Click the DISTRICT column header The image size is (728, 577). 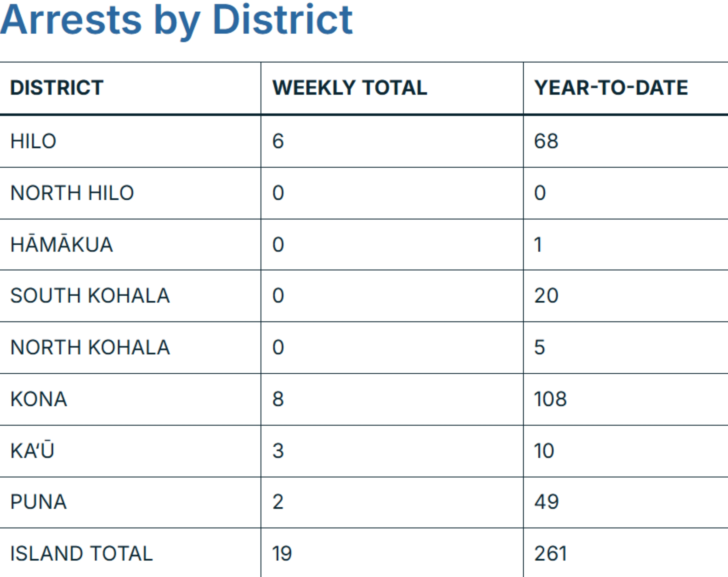[57, 88]
